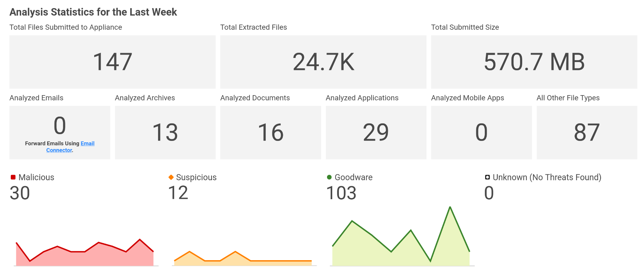The image size is (644, 275).
Task: Click the Analyzed Mobile Apps tile value
Action: 481,132
